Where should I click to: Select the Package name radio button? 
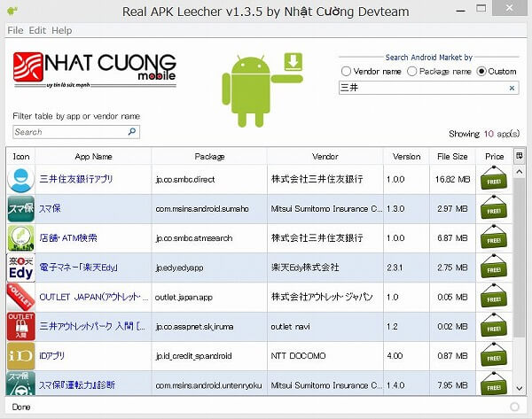(x=414, y=71)
